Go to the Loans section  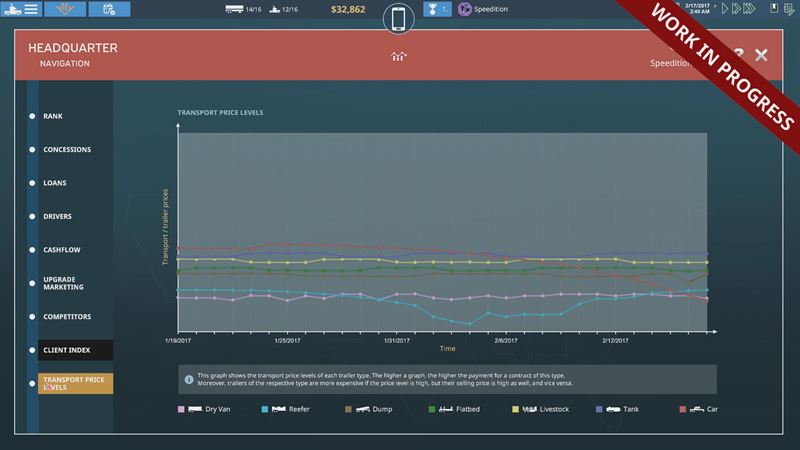coord(56,183)
